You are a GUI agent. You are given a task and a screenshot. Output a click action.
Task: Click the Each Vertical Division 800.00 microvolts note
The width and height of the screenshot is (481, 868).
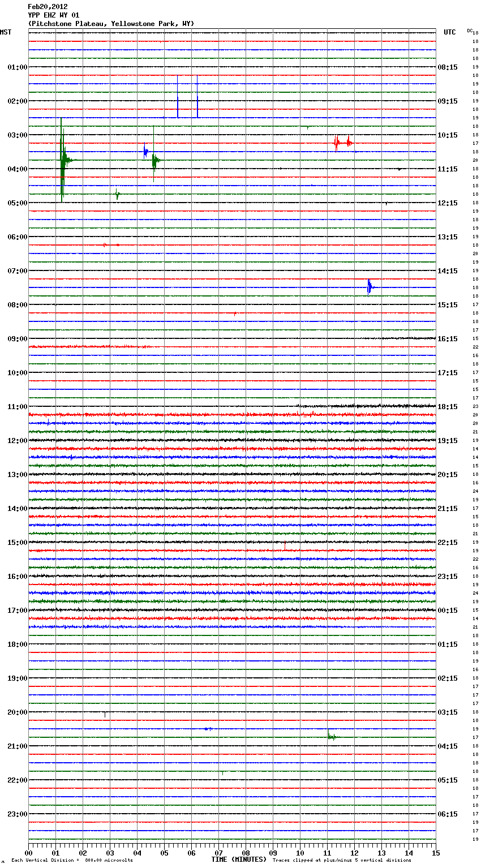pos(72,861)
